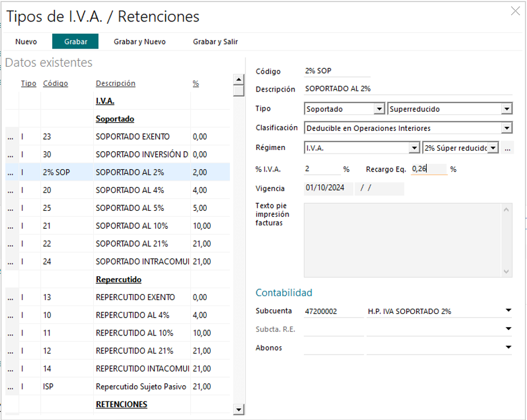Click Grabar y Salir

215,42
